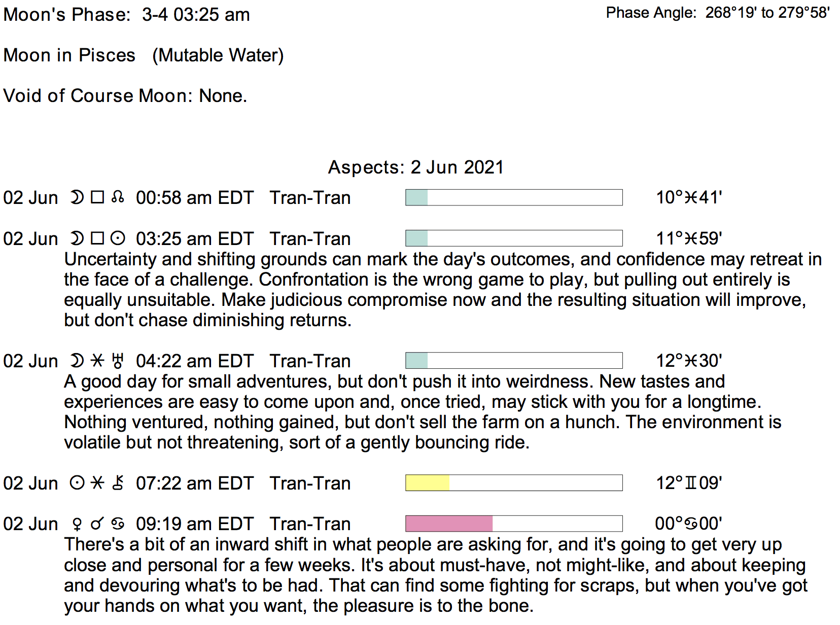Viewport: 840px width, 625px height.
Task: Click the Sun glyph in 03:25 am row
Action: (118, 238)
